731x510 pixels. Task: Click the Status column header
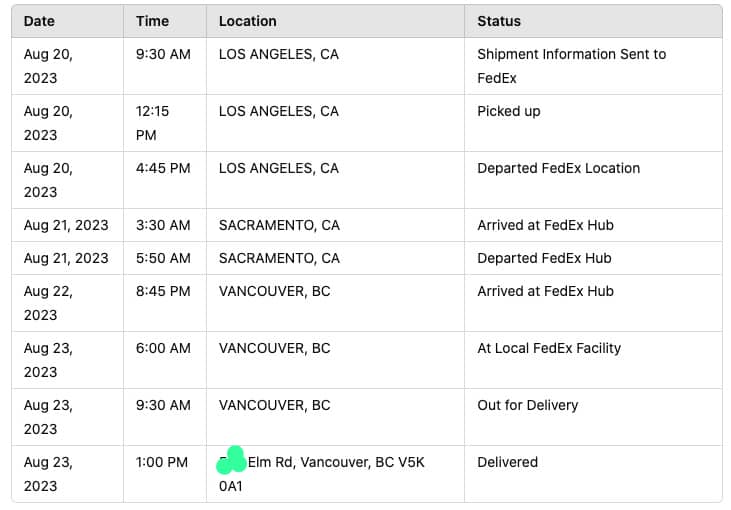pyautogui.click(x=499, y=21)
